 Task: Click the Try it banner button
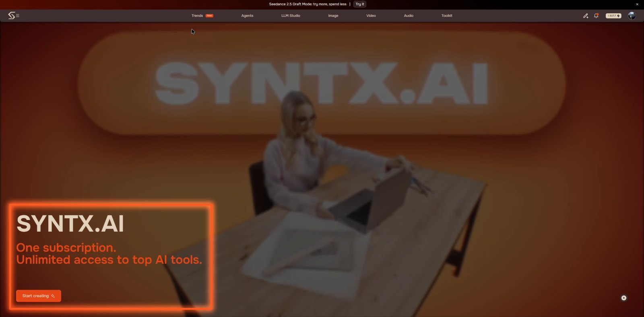[x=360, y=4]
